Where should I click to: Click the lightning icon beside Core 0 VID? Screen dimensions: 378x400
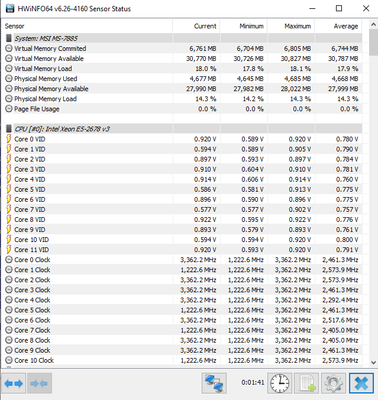pos(9,139)
